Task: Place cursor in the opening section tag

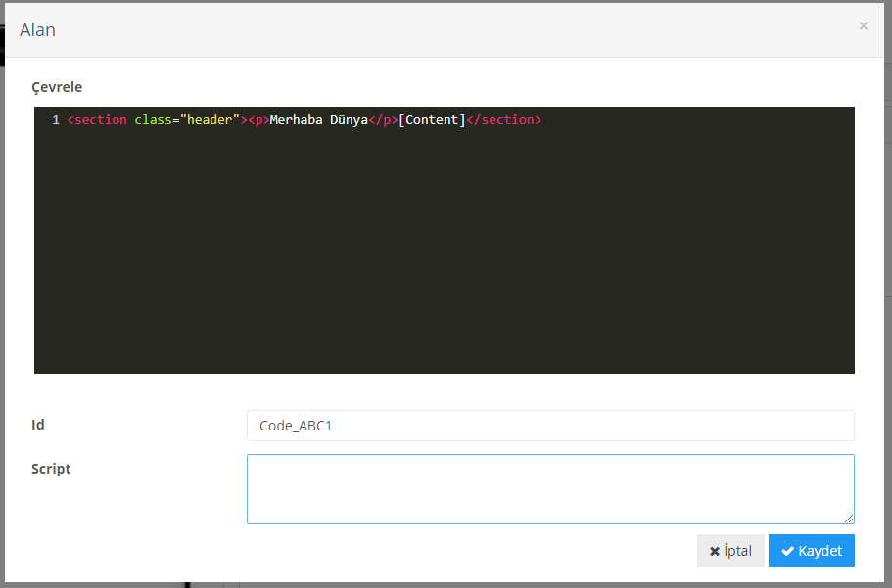Action: tap(100, 120)
